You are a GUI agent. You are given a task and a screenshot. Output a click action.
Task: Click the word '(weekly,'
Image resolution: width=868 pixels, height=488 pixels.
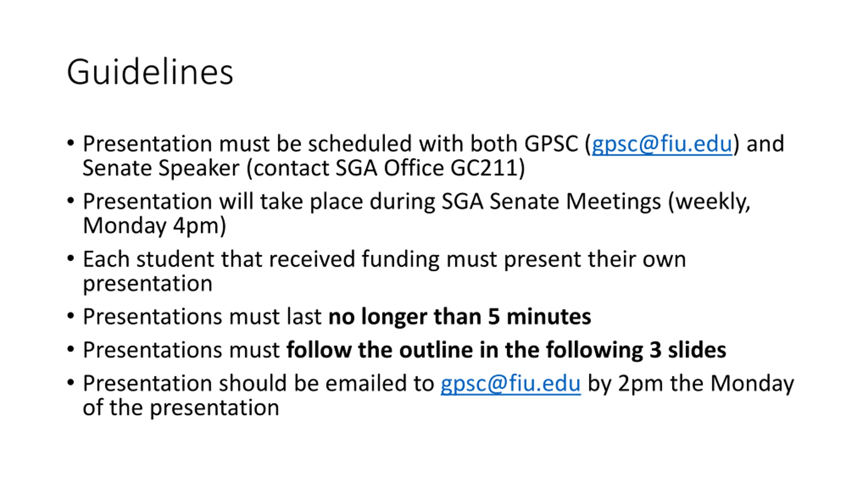click(x=709, y=201)
